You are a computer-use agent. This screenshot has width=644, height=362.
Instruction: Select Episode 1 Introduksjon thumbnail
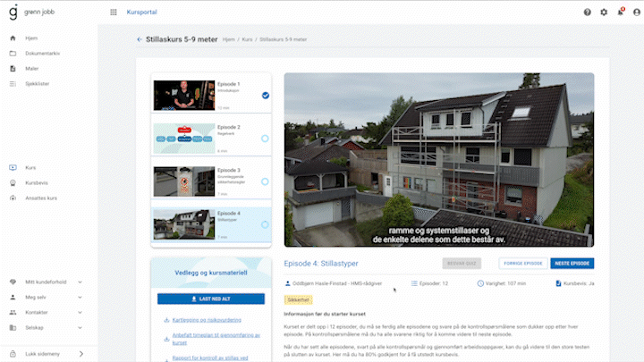[184, 96]
